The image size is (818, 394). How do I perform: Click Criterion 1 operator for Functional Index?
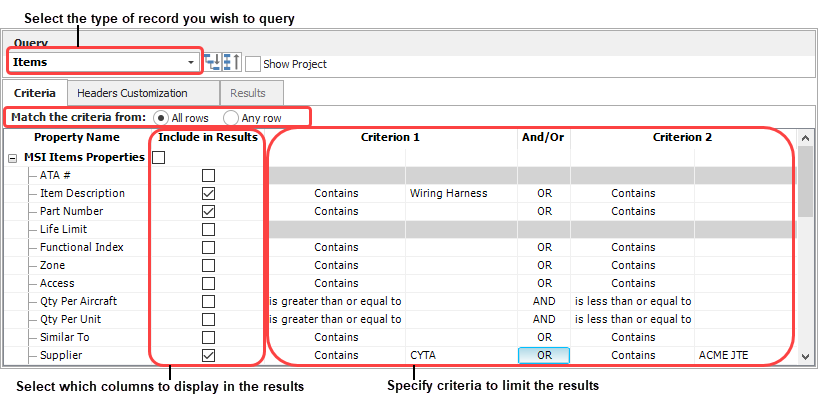click(336, 247)
